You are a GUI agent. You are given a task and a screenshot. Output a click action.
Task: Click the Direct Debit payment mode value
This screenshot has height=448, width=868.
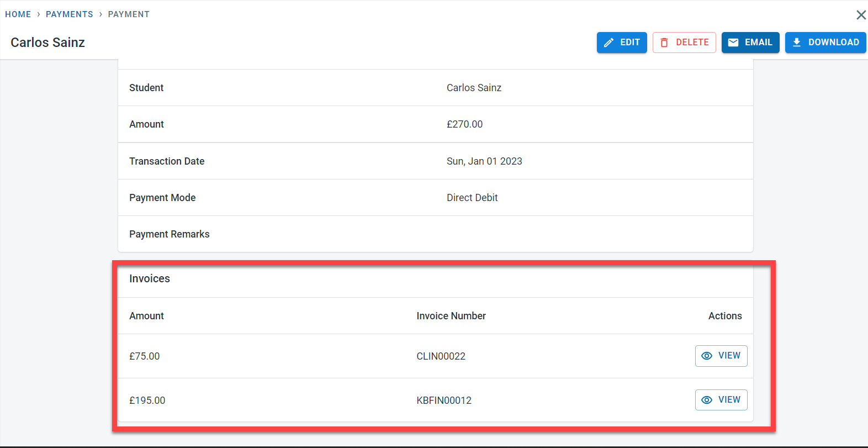(472, 198)
